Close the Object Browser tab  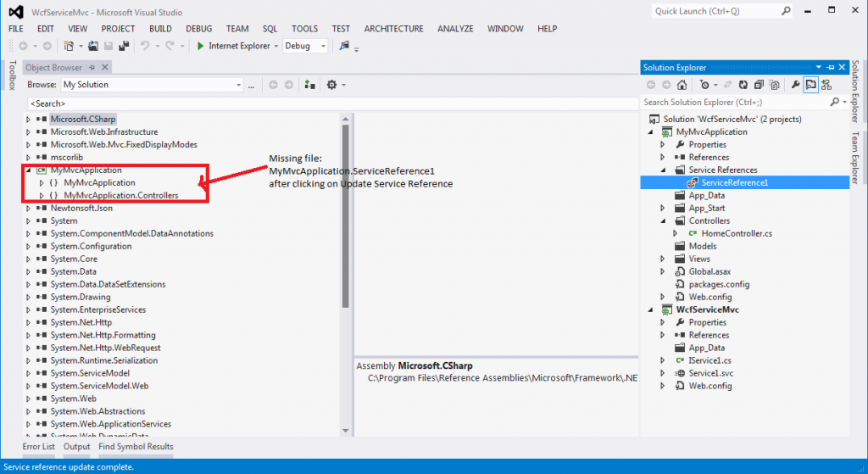[x=104, y=68]
